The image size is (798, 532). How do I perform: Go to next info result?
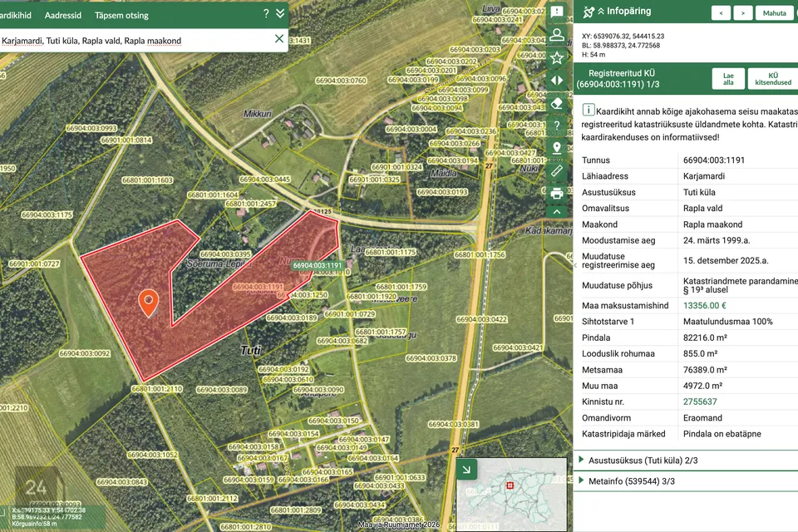pyautogui.click(x=743, y=13)
